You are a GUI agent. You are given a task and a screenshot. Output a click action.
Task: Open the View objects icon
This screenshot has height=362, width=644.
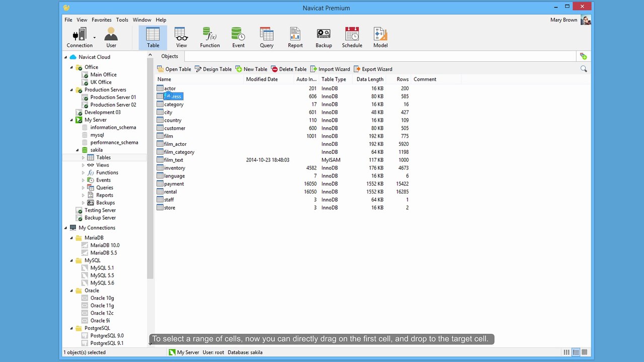[182, 38]
